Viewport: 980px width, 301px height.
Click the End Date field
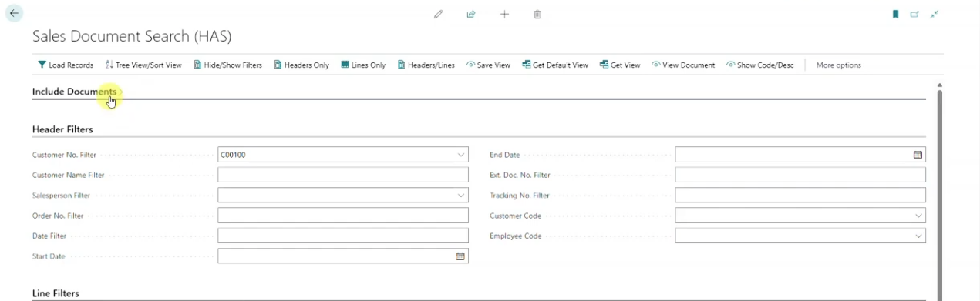[800, 155]
